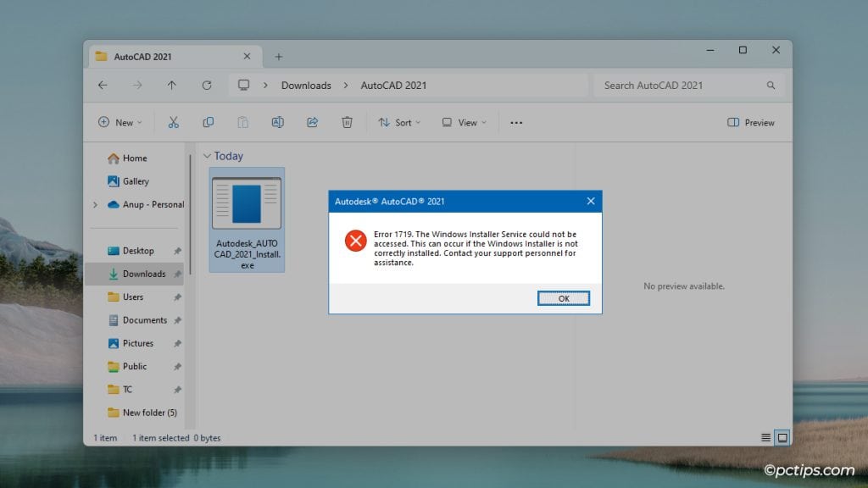Expand the Anup - Personal section
868x488 pixels.
(95, 204)
